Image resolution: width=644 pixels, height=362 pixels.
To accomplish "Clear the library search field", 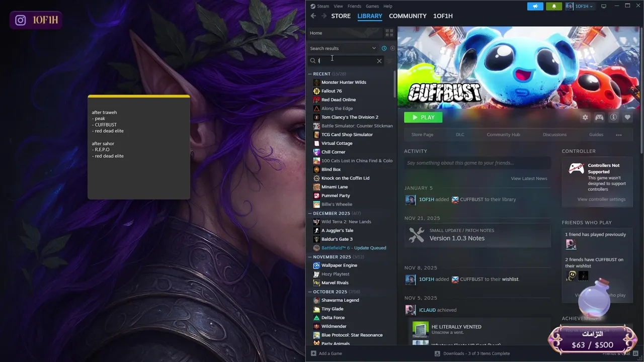I will click(x=379, y=61).
